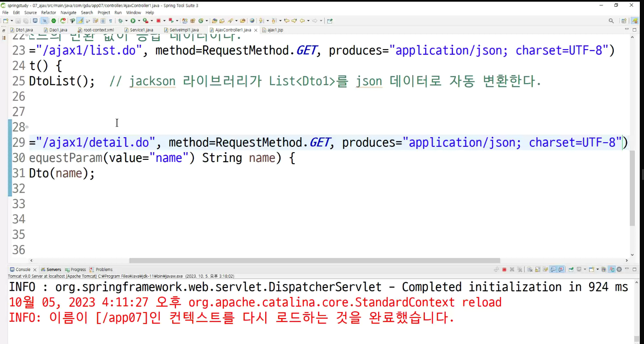This screenshot has width=644, height=344.
Task: Open the Run configurations dropdown arrow
Action: 139,21
